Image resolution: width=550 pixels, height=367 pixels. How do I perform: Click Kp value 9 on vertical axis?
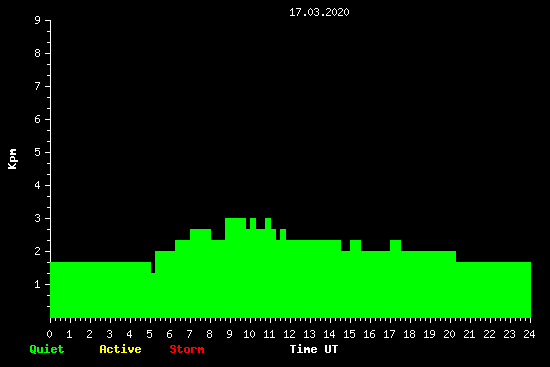click(38, 20)
